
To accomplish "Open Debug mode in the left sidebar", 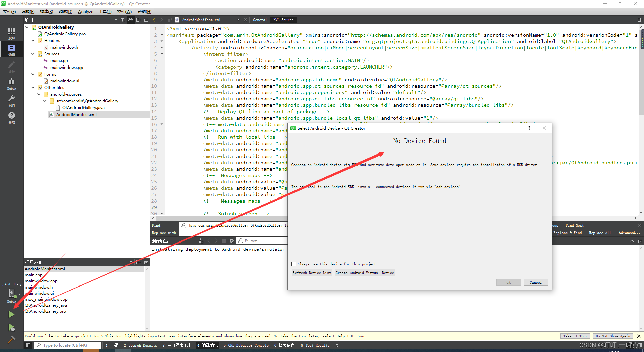I will 12,84.
